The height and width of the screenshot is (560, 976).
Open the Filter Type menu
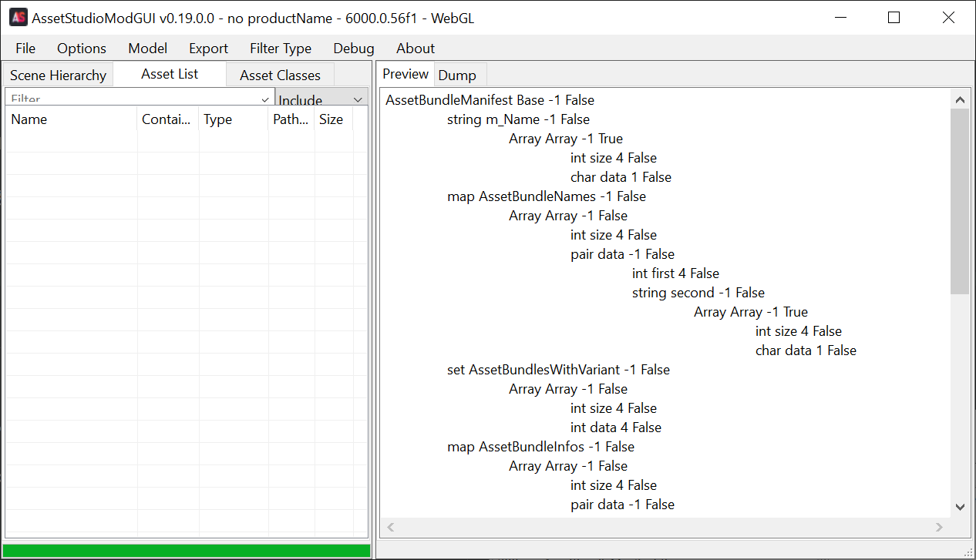point(280,49)
